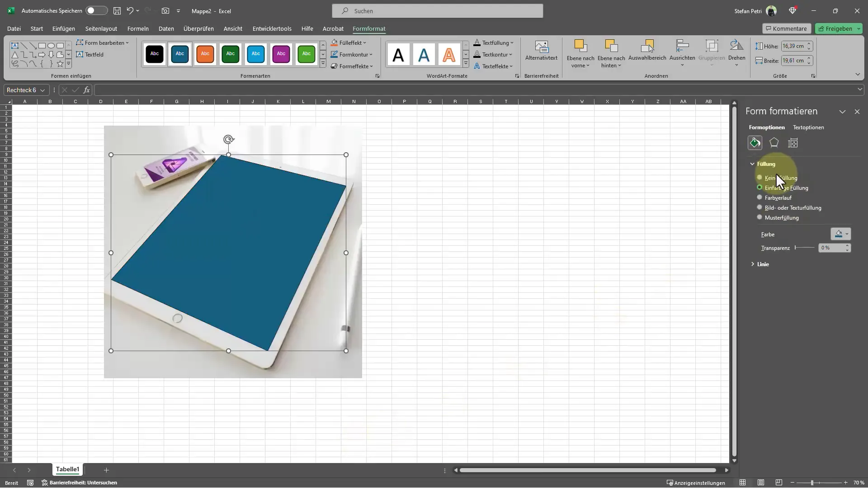Open the Ausrichten alignment menu
Viewport: 868px width, 488px height.
682,53
